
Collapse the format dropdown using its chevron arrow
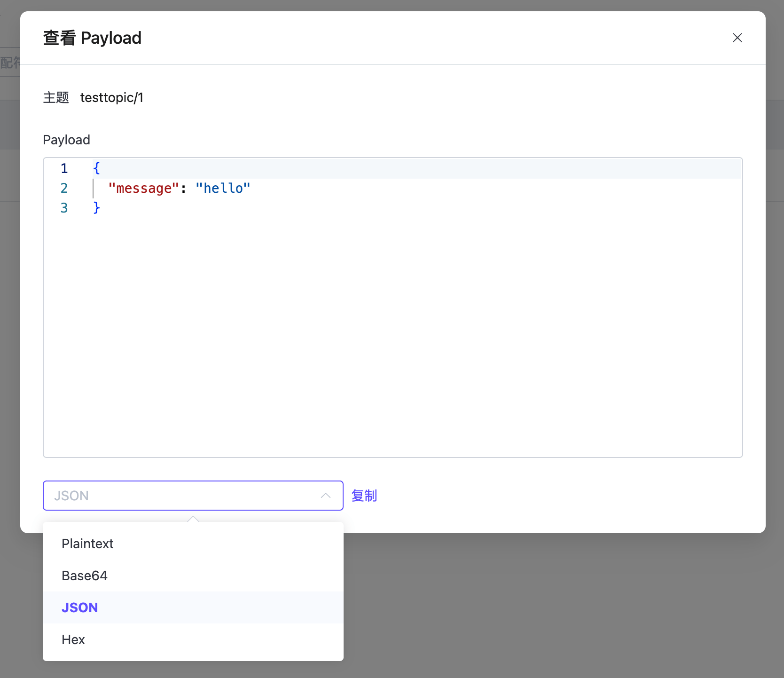tap(325, 496)
